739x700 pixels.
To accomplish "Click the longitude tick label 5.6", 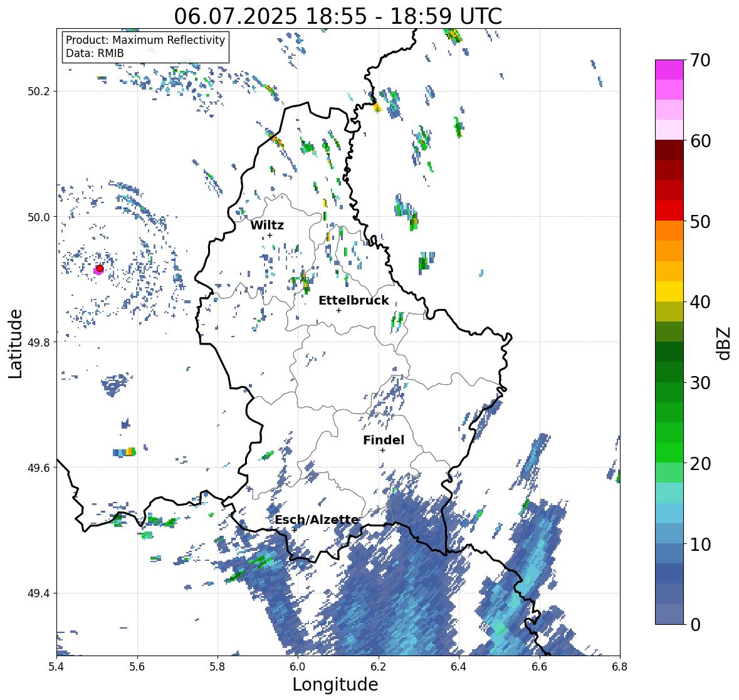I will pos(137,666).
